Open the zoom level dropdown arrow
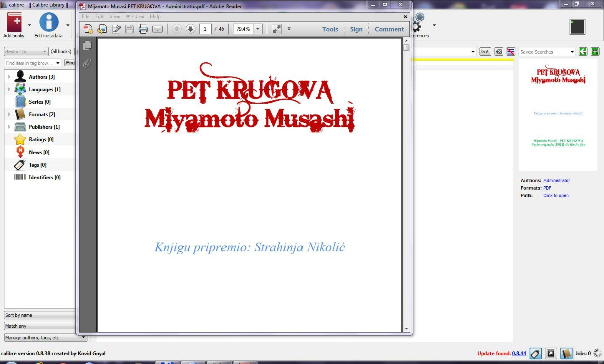604x364 pixels. tap(258, 29)
